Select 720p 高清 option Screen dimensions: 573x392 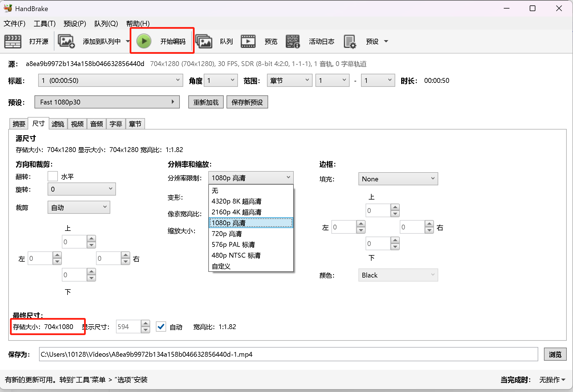(x=251, y=234)
